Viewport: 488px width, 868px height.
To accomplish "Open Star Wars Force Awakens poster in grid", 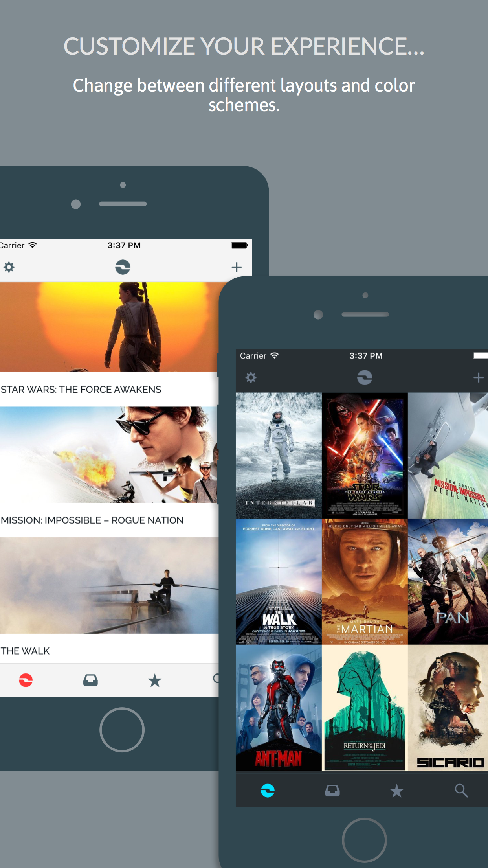I will 365,455.
